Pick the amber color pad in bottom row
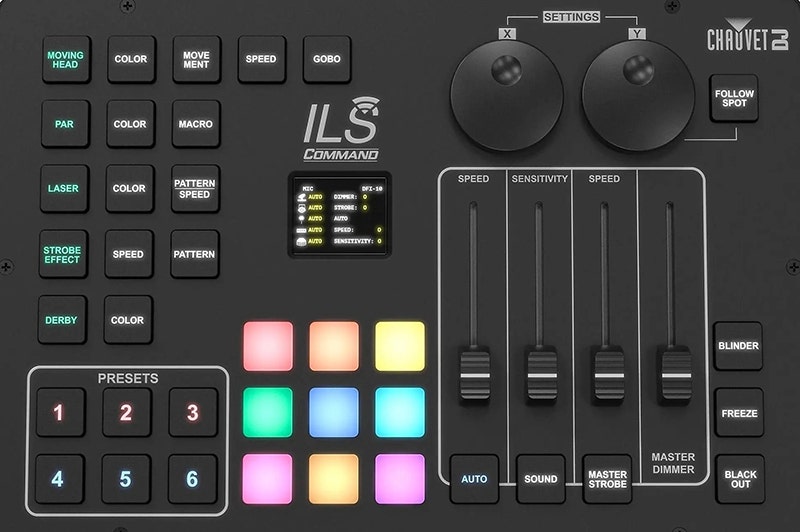The image size is (800, 532). 334,478
